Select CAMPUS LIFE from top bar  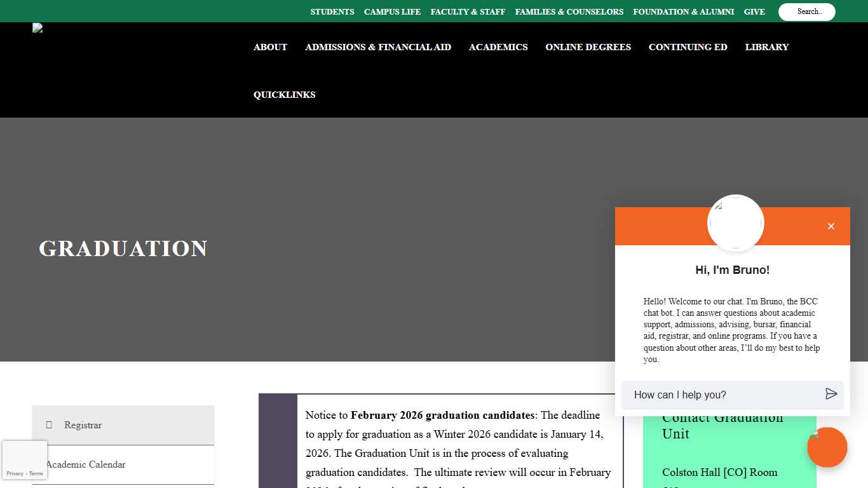[392, 11]
